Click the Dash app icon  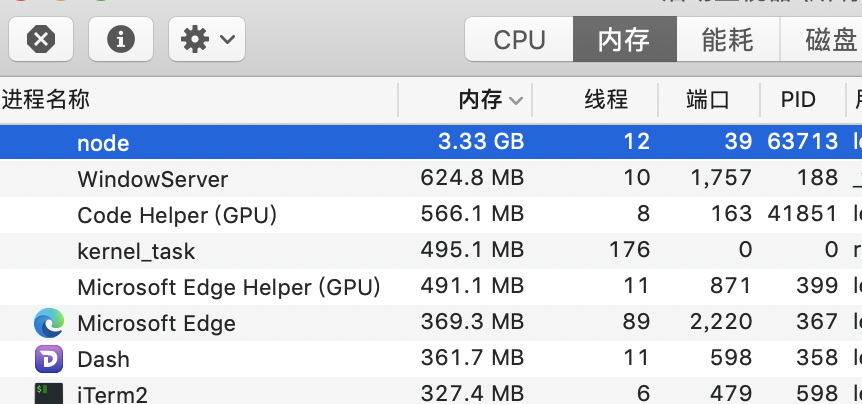pos(49,359)
